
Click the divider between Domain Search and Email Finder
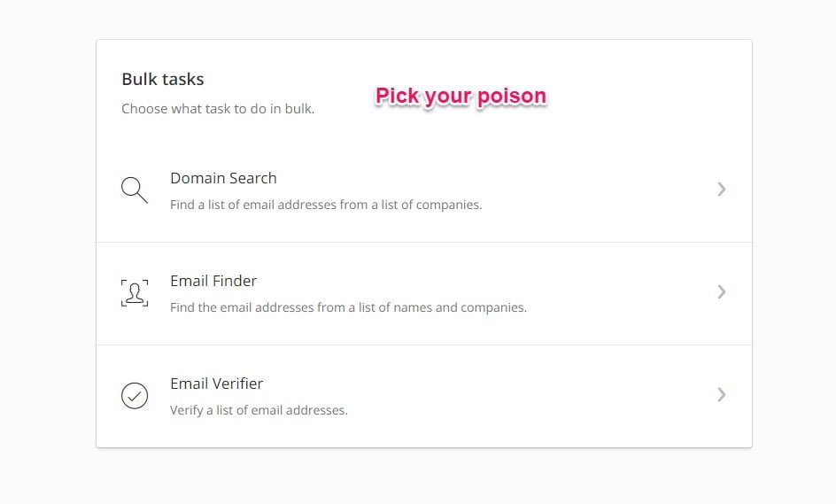click(x=424, y=242)
